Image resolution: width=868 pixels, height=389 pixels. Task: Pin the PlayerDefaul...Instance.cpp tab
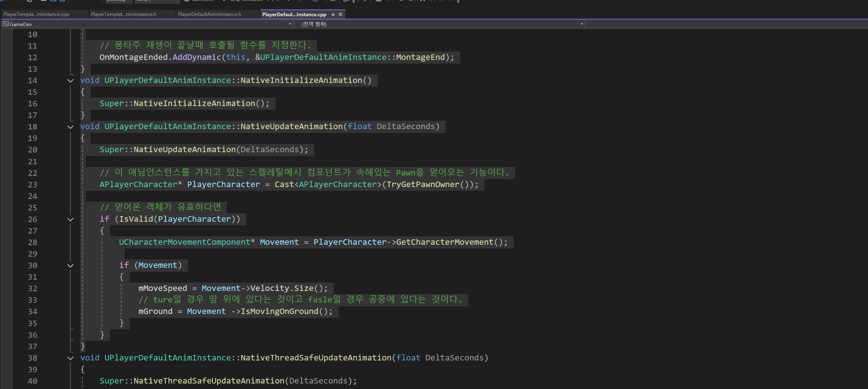[333, 15]
